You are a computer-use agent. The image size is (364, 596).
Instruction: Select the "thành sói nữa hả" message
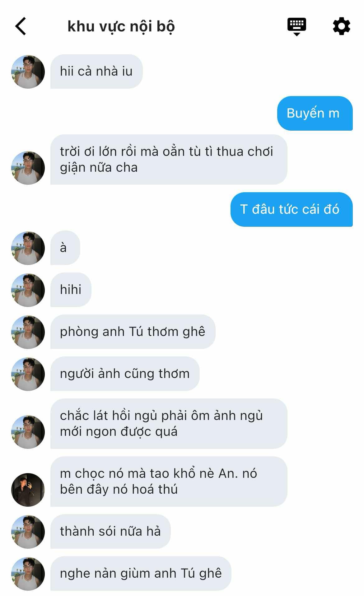click(110, 531)
